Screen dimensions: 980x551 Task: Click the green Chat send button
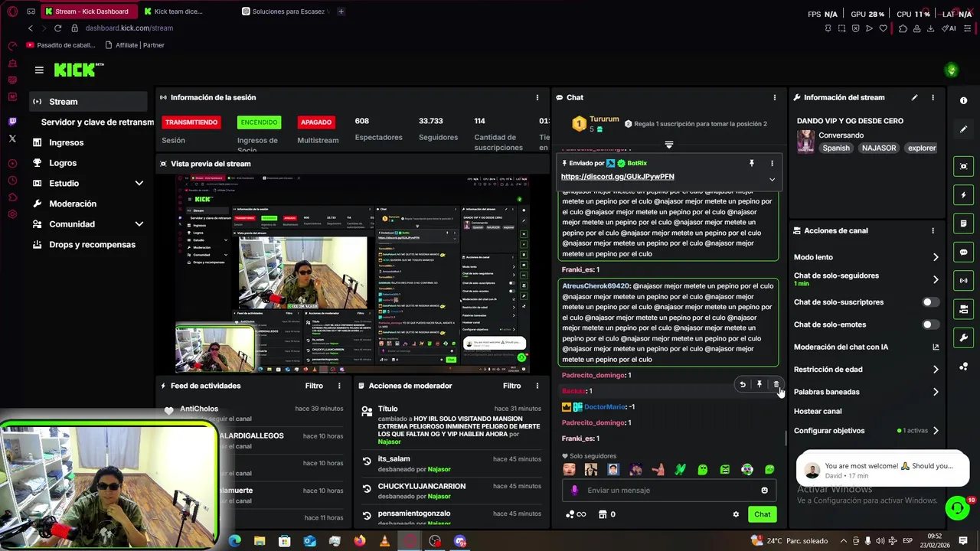coord(762,514)
